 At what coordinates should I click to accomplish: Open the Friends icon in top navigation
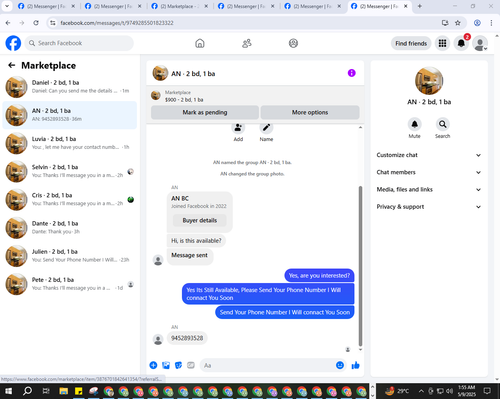pos(247,43)
